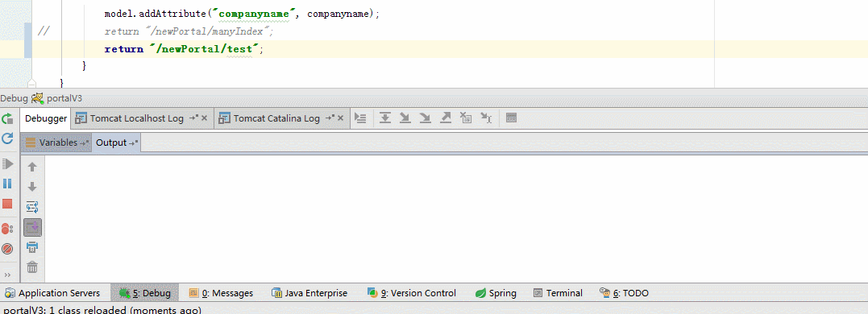Open the Java Enterprise tool window
868x314 pixels.
pyautogui.click(x=309, y=293)
